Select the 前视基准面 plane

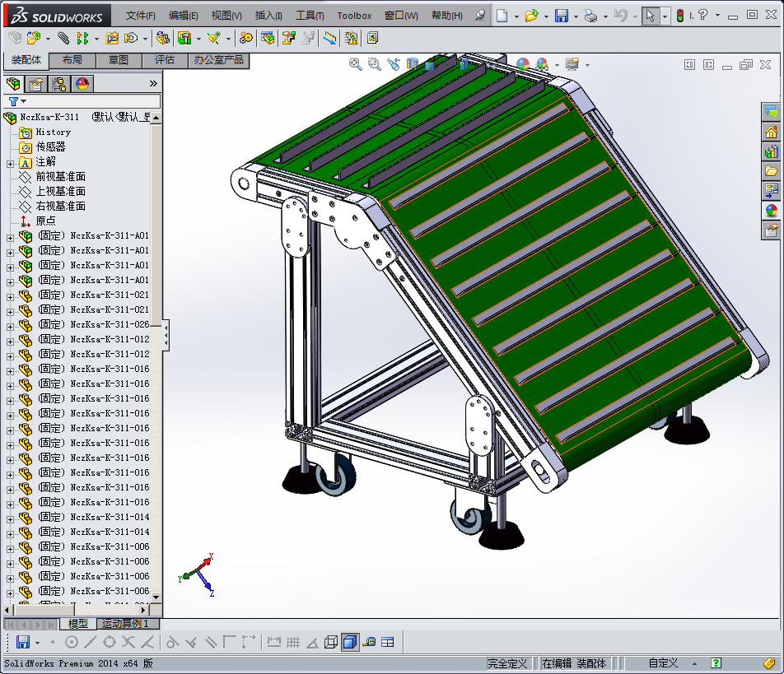pos(60,176)
